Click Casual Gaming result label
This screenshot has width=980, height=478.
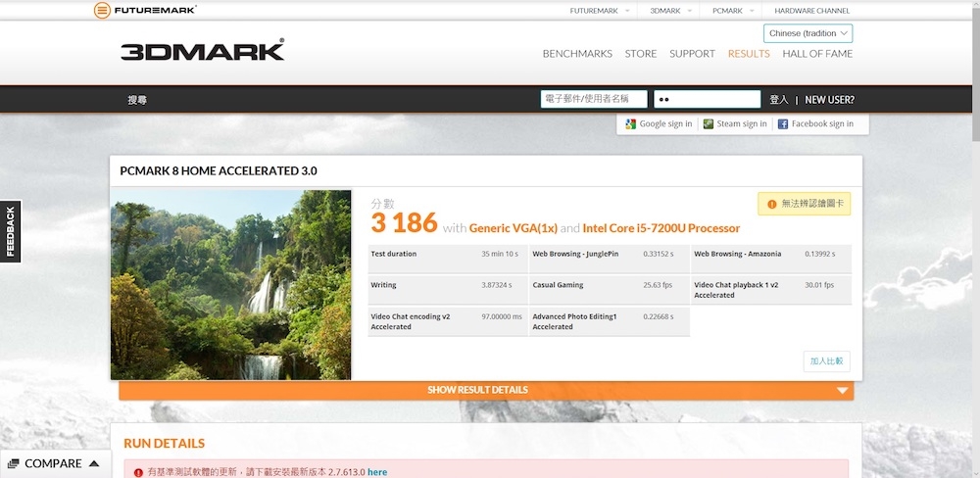[558, 285]
